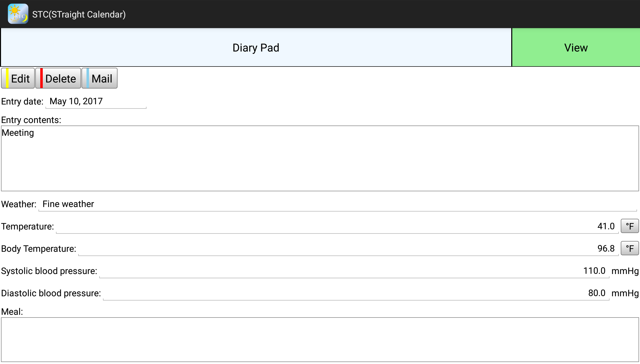Click the blue color strip on Mail

[88, 78]
